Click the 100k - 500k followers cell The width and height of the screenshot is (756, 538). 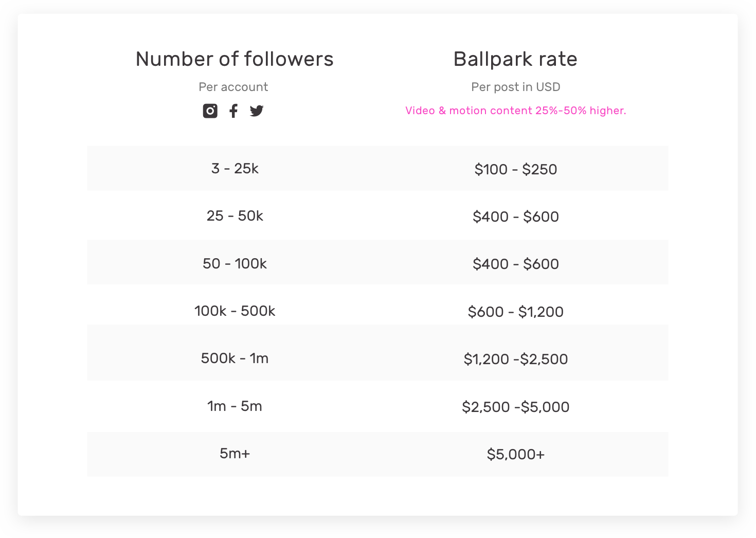tap(235, 311)
